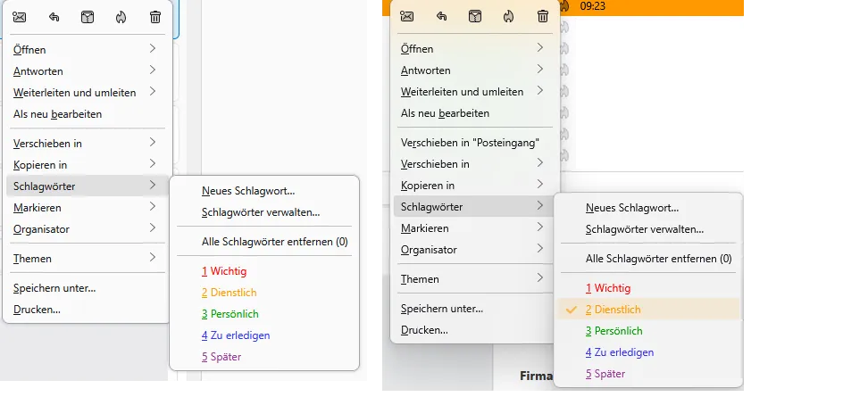868x397 pixels.
Task: Open Themen entry in left-hand menu
Action: (86, 258)
